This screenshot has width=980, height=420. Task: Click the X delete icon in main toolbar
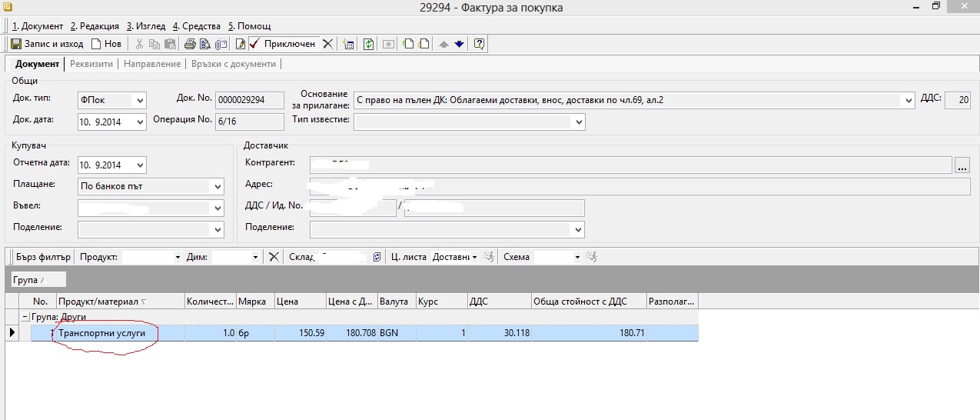pos(327,44)
